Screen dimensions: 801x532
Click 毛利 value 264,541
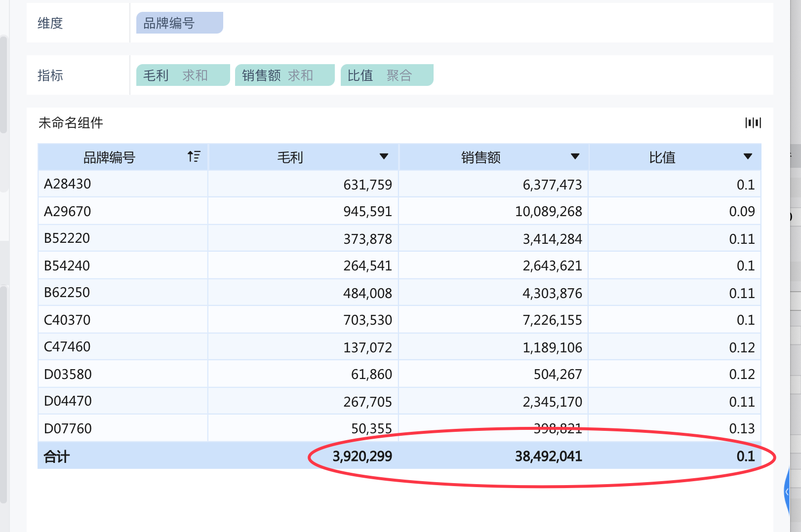click(x=367, y=266)
